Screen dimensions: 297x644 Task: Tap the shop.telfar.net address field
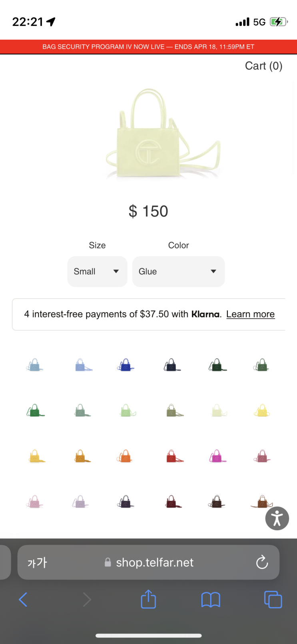pyautogui.click(x=154, y=562)
